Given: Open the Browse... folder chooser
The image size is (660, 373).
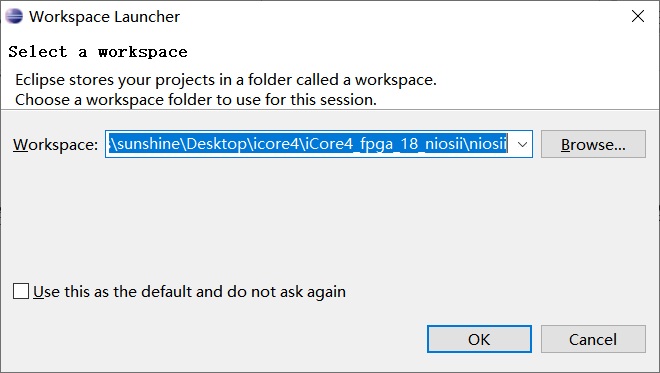Looking at the screenshot, I should (x=593, y=144).
